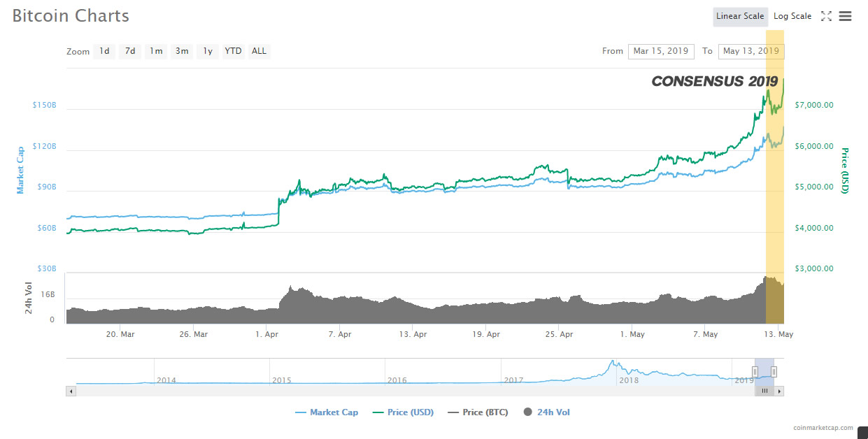Click the 1. Apr date axis label
This screenshot has height=439, width=868.
[267, 334]
